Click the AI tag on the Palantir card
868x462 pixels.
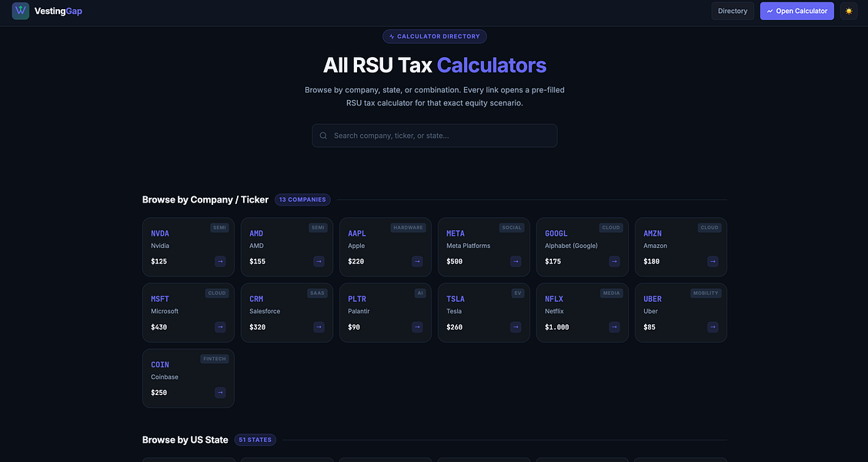(420, 293)
